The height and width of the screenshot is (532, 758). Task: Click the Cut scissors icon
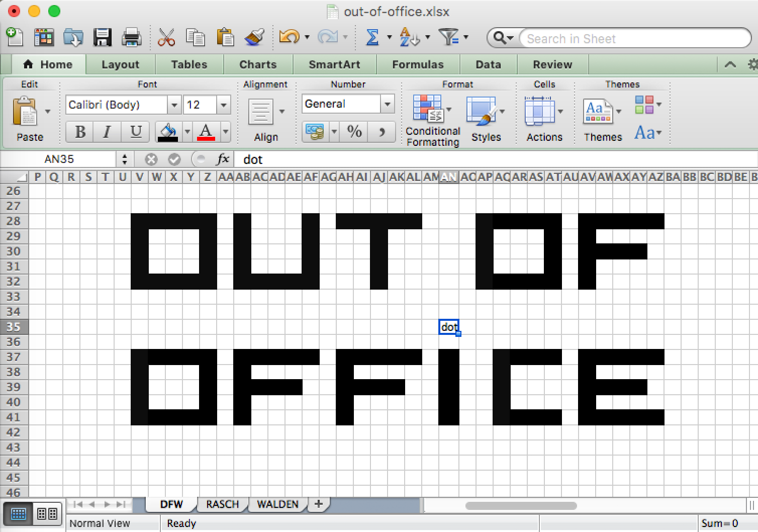tap(166, 38)
